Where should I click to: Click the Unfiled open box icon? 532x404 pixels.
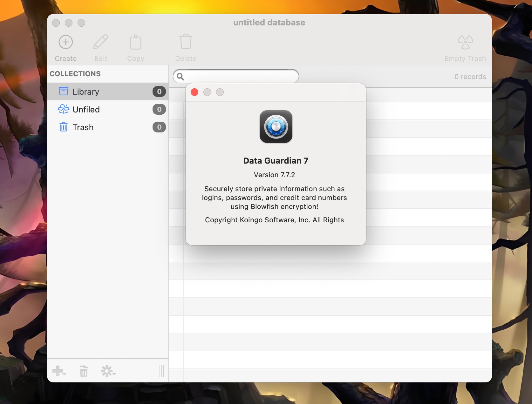point(64,109)
